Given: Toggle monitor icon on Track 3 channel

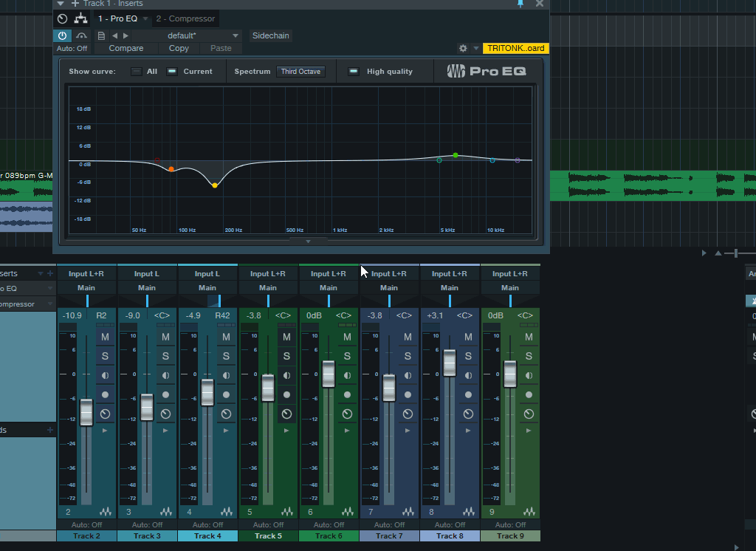Looking at the screenshot, I should (165, 375).
